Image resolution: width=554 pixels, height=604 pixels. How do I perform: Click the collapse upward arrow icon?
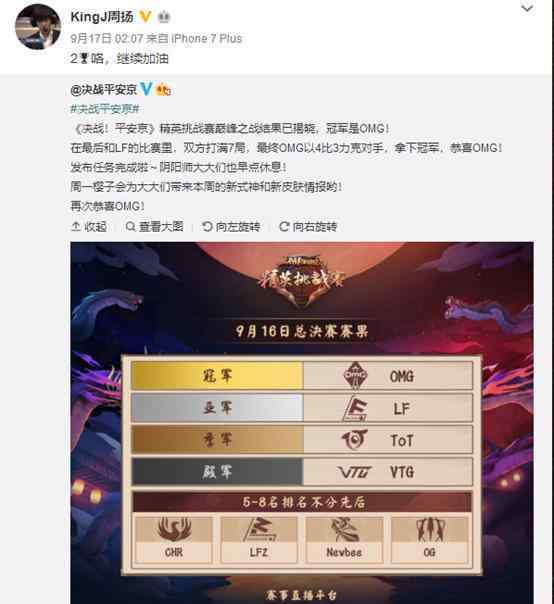point(76,226)
